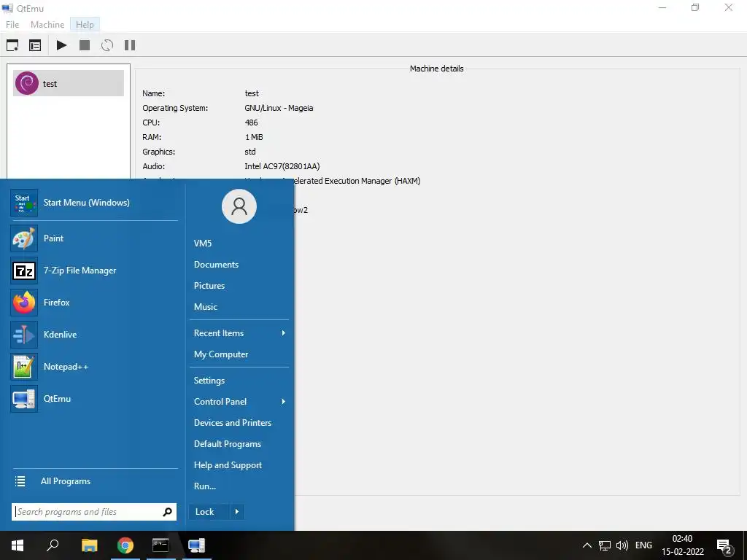The image size is (747, 560).
Task: Stop the machine with square button
Action: pos(85,45)
